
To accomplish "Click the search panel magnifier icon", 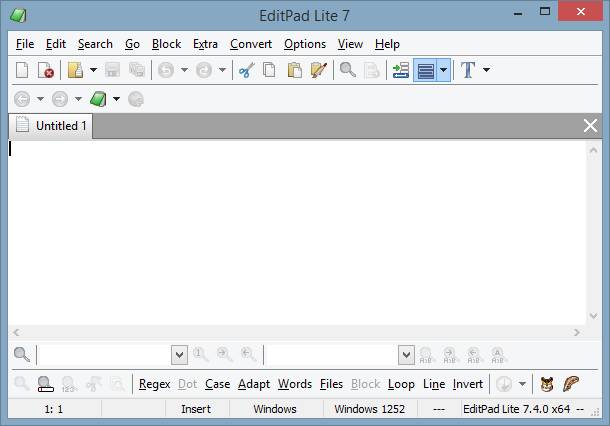I will [22, 354].
